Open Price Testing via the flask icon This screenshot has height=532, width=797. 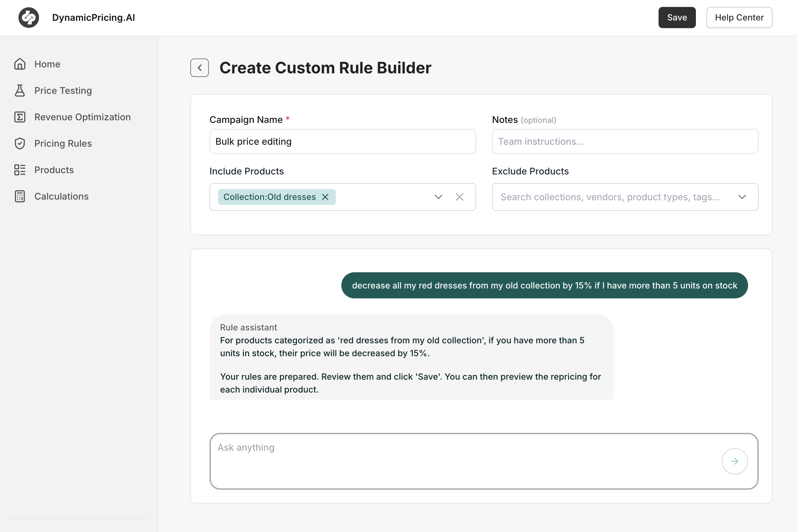20,90
